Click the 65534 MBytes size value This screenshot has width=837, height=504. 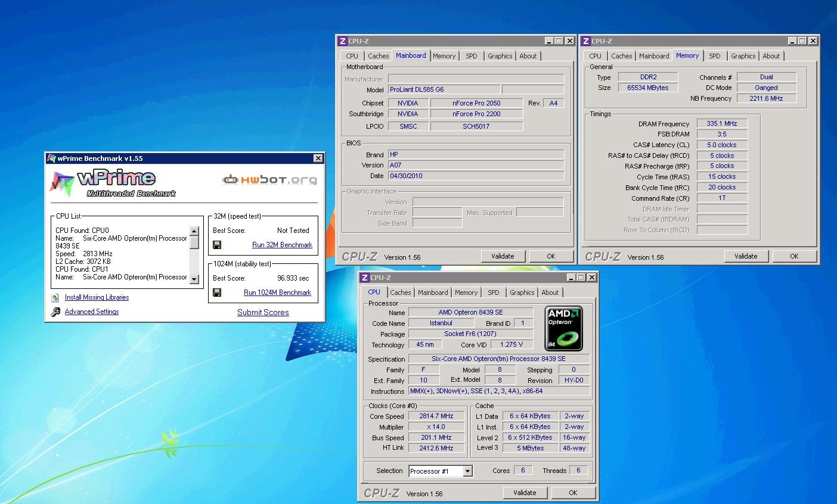pos(647,88)
